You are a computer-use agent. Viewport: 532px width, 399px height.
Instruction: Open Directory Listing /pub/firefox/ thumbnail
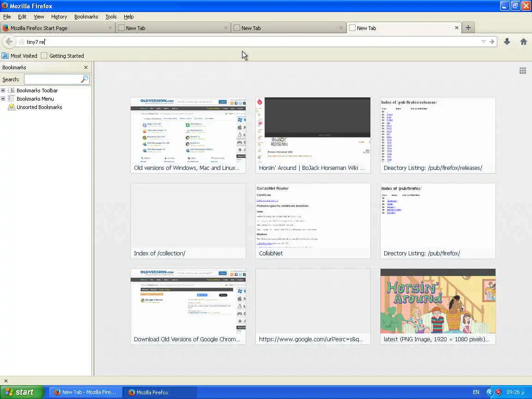coord(438,221)
